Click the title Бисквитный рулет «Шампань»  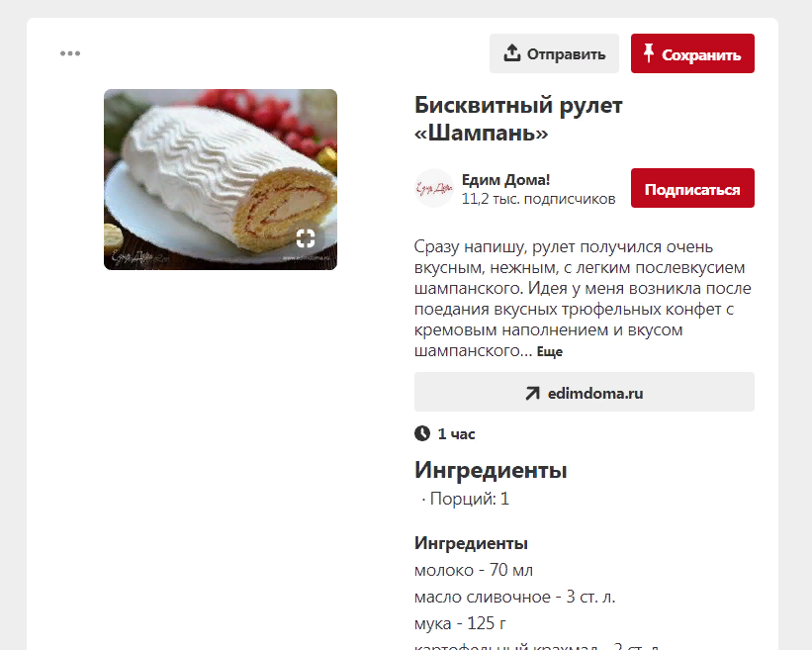[x=518, y=119]
